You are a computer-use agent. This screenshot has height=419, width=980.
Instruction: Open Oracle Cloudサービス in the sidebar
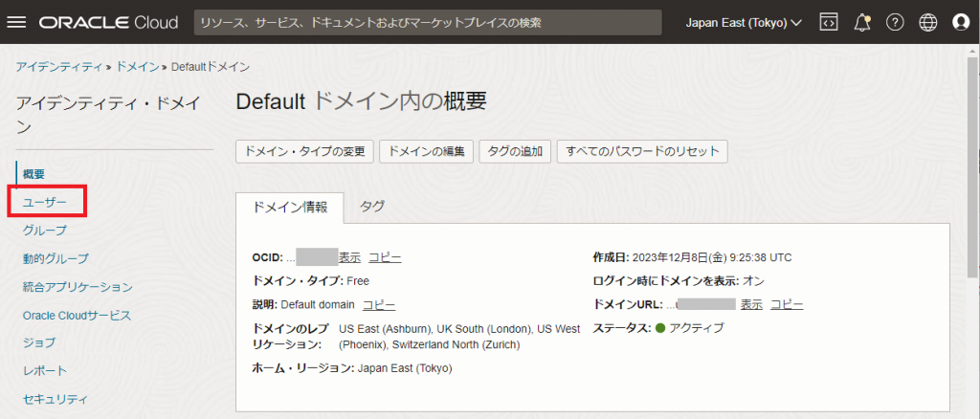pyautogui.click(x=77, y=315)
